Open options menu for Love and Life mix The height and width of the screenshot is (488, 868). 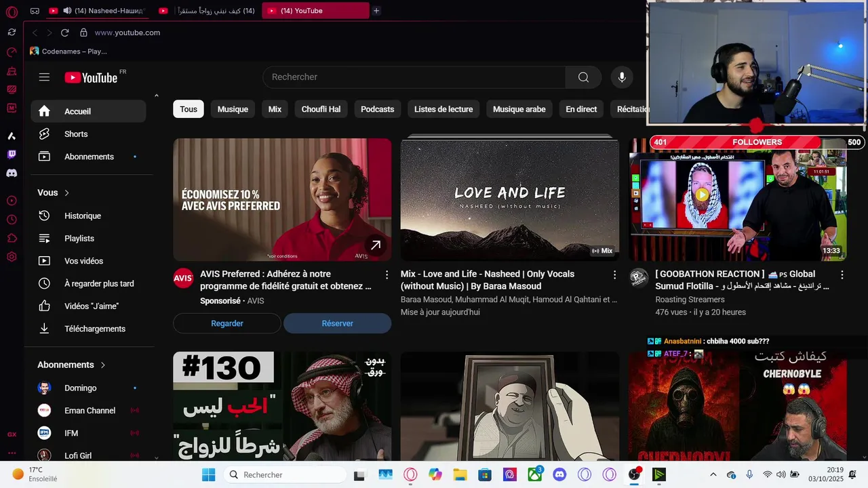615,274
